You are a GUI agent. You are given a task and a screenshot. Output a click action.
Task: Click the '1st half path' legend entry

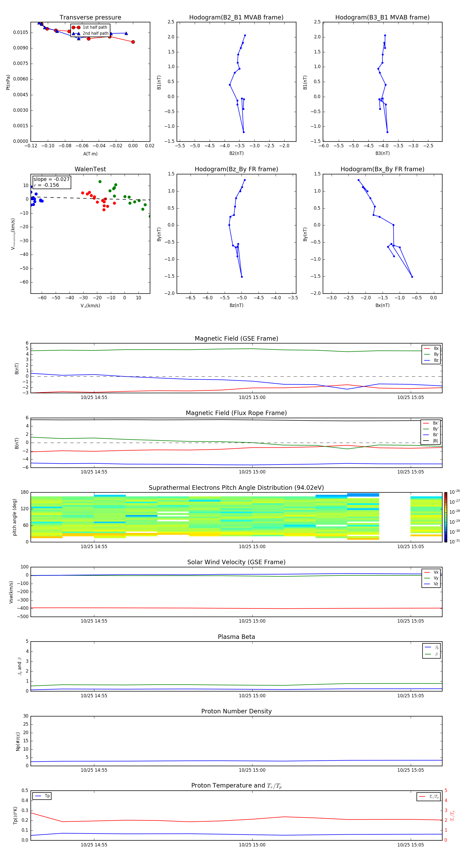coord(90,27)
